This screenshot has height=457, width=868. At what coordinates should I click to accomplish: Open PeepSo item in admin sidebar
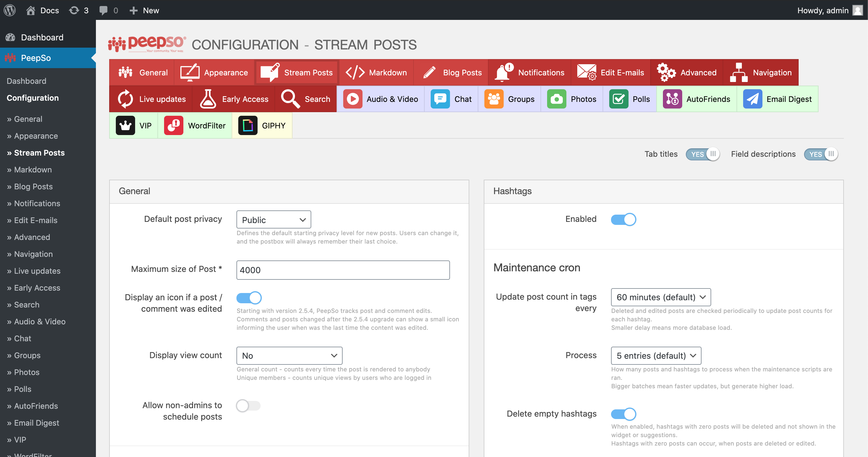pyautogui.click(x=48, y=58)
